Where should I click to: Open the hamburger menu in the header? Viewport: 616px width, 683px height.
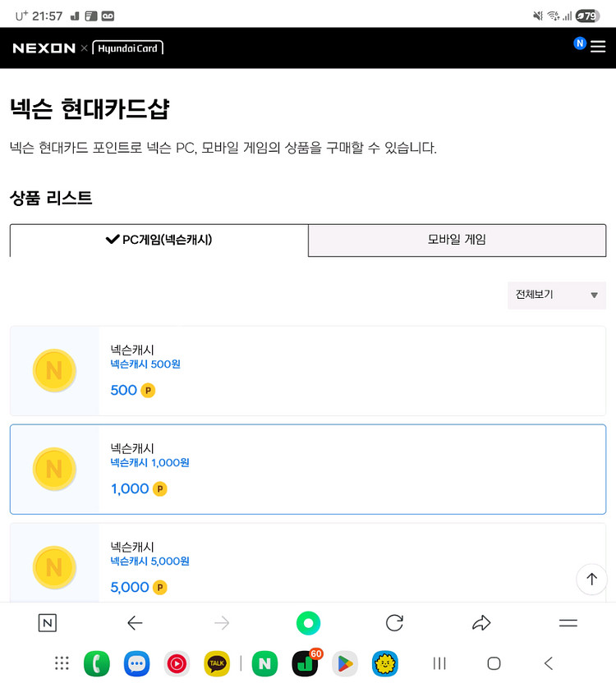pyautogui.click(x=598, y=47)
